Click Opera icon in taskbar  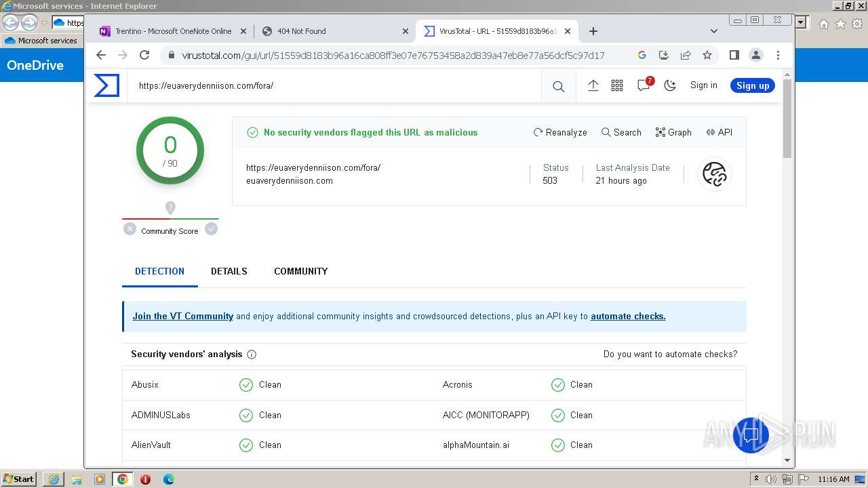(x=145, y=479)
